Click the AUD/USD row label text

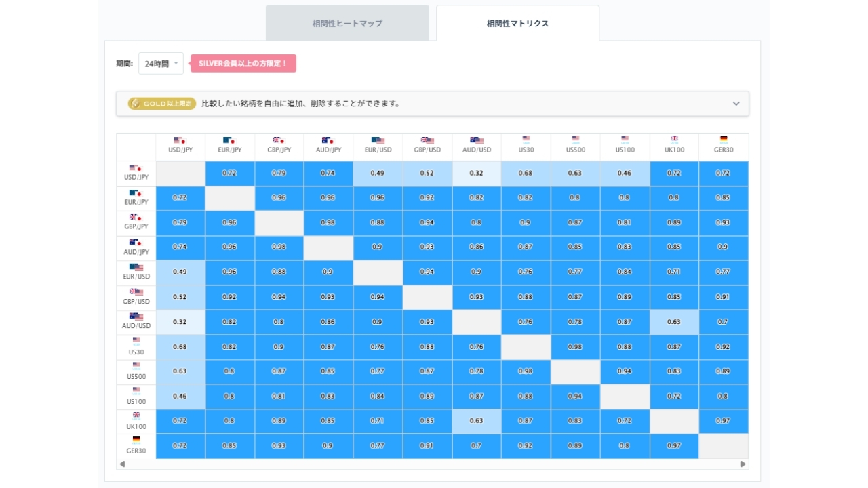point(136,326)
